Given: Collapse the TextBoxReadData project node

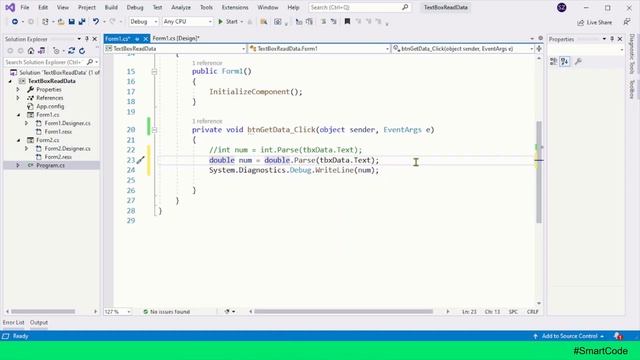Looking at the screenshot, I should [x=10, y=81].
